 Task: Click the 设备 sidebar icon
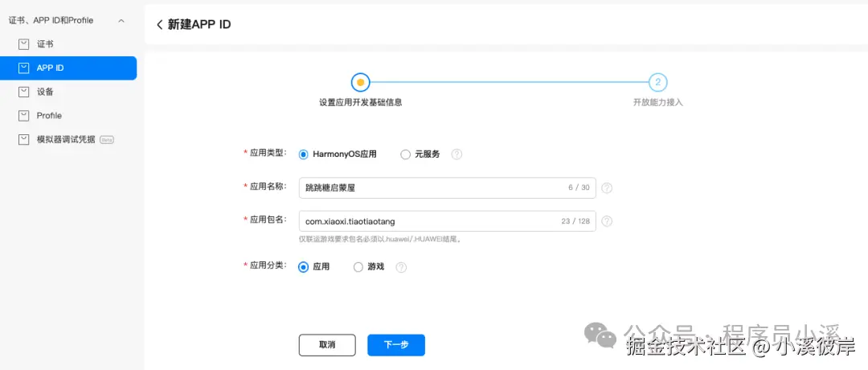23,92
